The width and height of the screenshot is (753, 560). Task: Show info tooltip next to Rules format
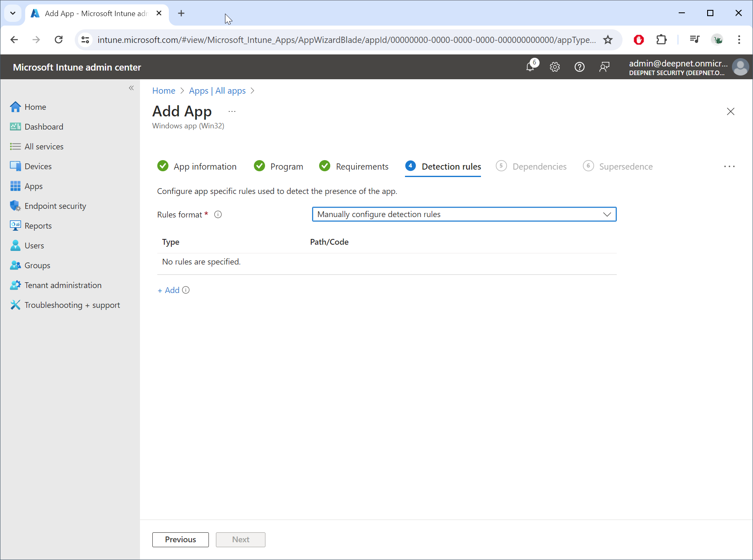tap(218, 215)
